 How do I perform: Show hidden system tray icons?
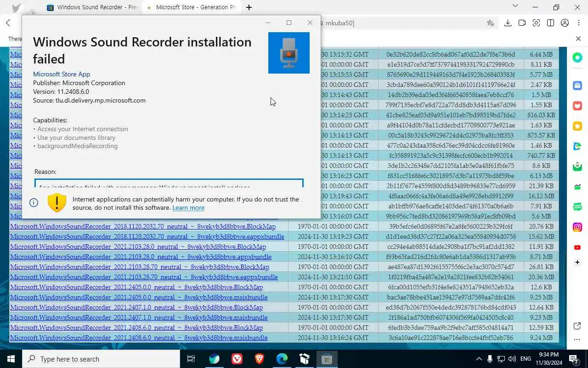(479, 359)
